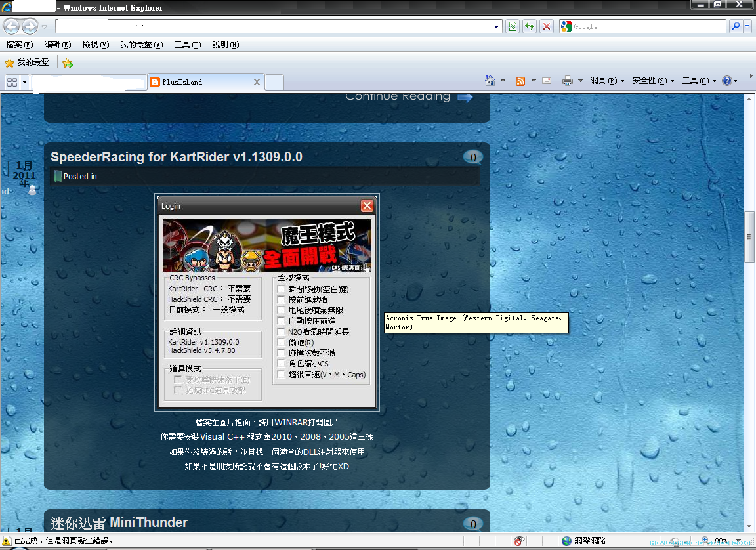Screen dimensions: 756x550
Task: Enable 超級車速(V、M、Caps) checkbox
Action: click(282, 375)
